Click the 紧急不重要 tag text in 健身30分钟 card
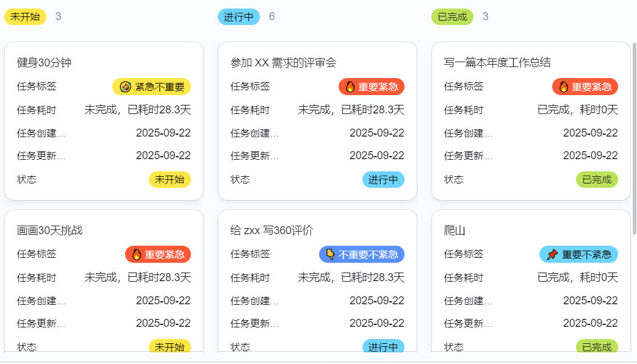The image size is (637, 364). tap(160, 87)
